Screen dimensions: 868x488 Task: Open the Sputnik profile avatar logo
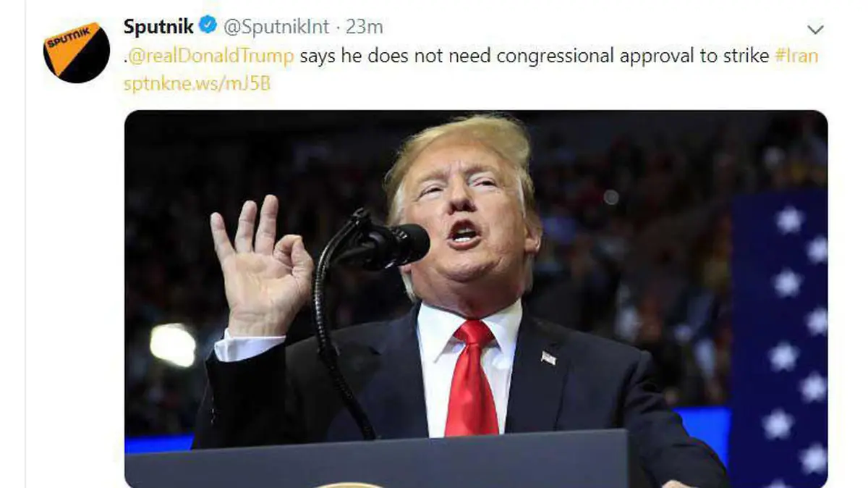coord(77,53)
